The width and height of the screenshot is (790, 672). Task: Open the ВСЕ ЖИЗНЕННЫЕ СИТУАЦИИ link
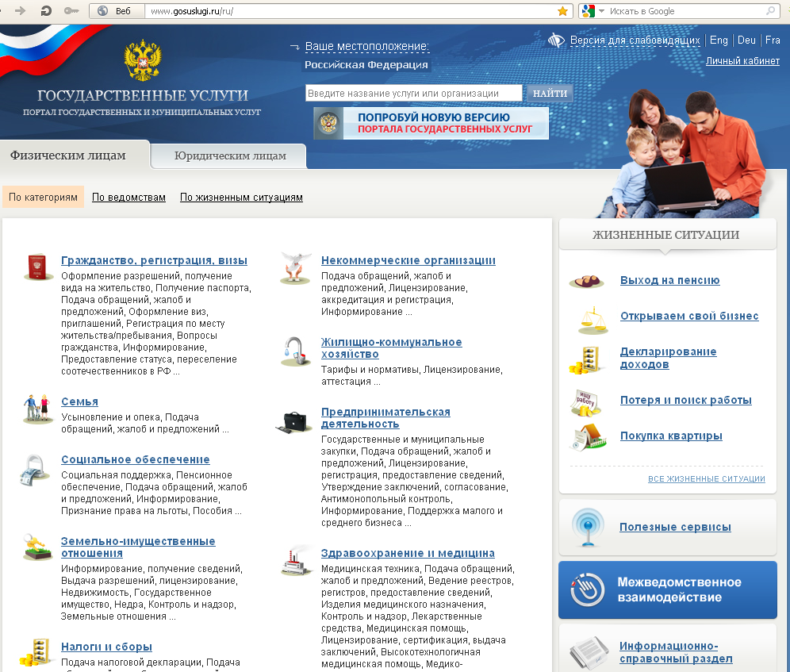(707, 479)
